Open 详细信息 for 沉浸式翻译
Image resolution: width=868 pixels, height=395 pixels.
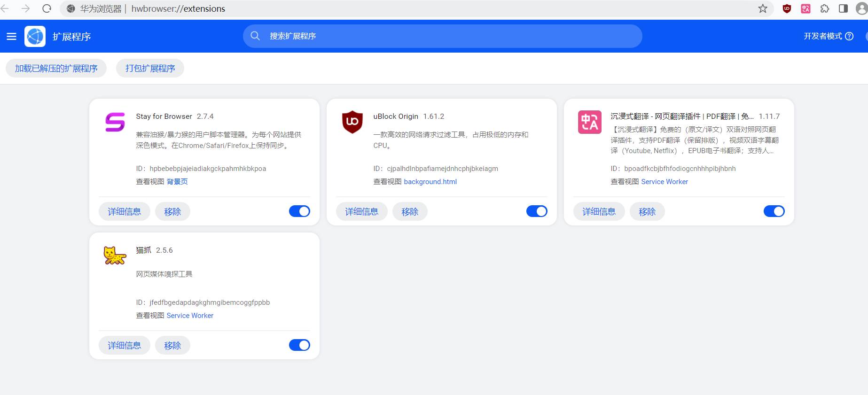(599, 212)
